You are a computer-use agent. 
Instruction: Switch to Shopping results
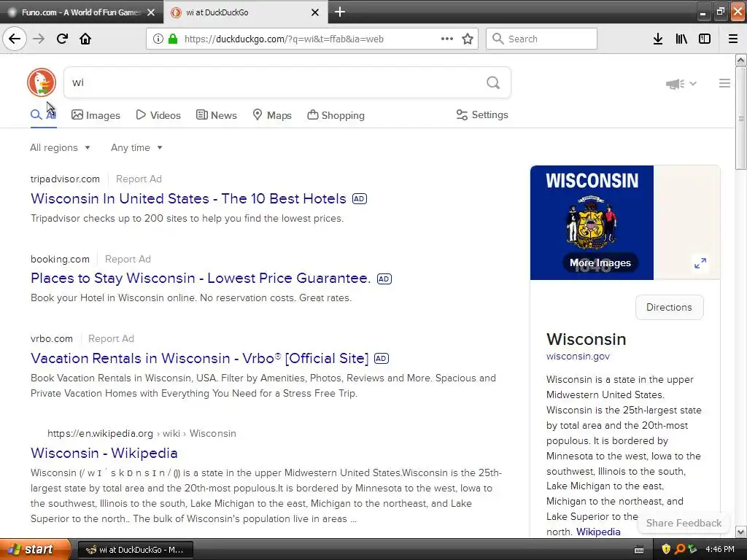336,114
